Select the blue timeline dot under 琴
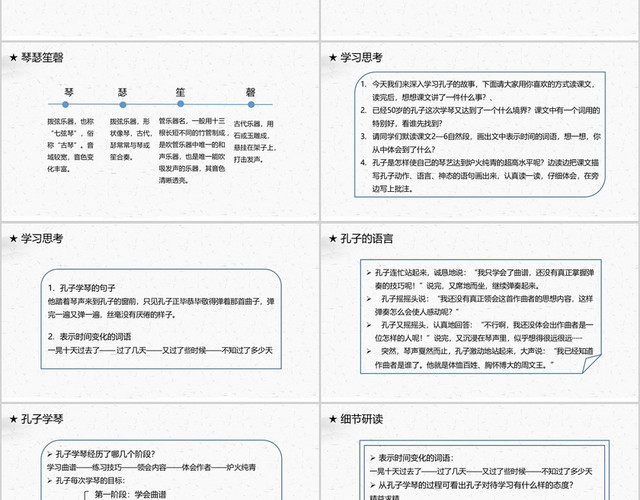Screen dimensions: 640x500 (65, 105)
